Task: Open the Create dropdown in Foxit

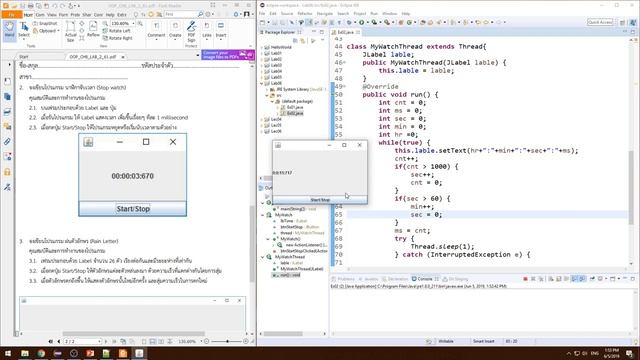Action: coord(175,31)
